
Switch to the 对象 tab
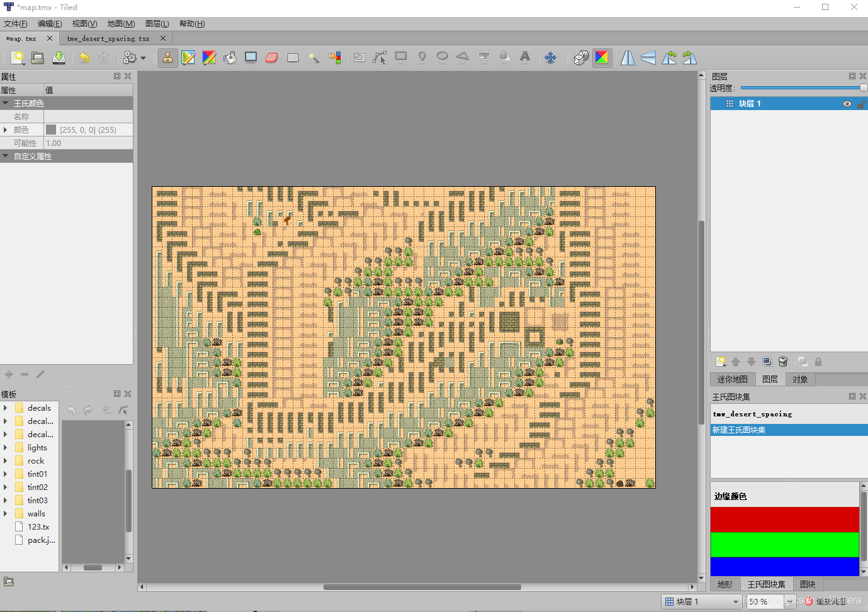(x=800, y=379)
